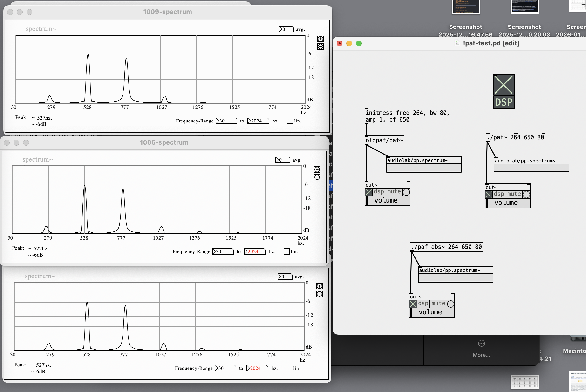Select the ./paf-abs~ 264 650 80 object
The height and width of the screenshot is (392, 586).
click(x=447, y=247)
